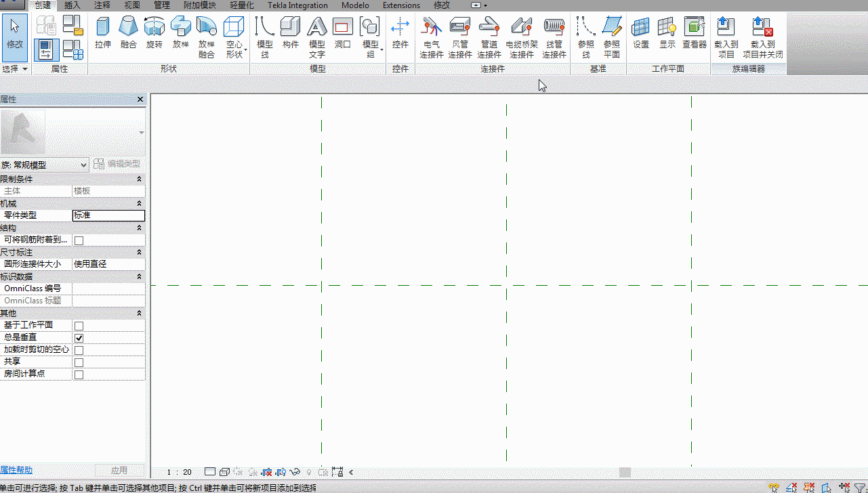This screenshot has height=493, width=868.
Task: Expand the 选择 dropdown panel
Action: (x=15, y=69)
